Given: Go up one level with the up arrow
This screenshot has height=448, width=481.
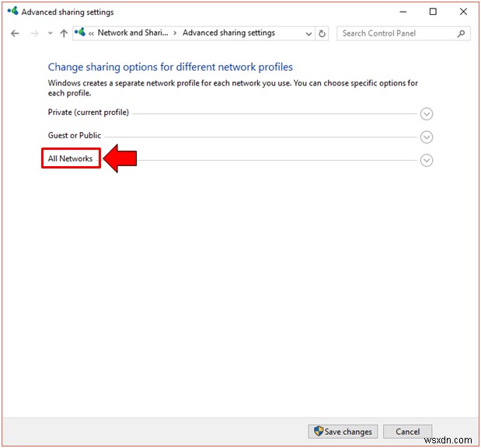Looking at the screenshot, I should [x=64, y=33].
